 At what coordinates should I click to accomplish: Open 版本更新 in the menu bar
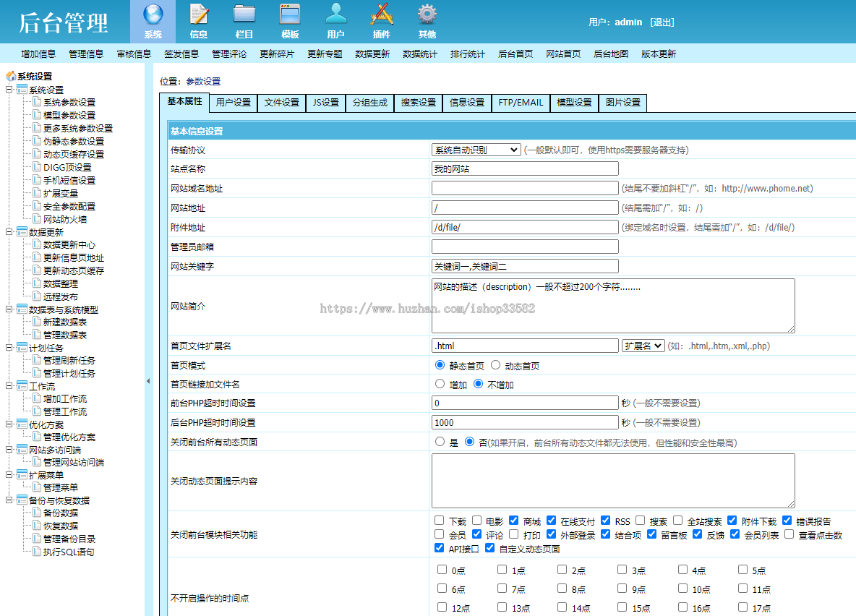(x=659, y=54)
